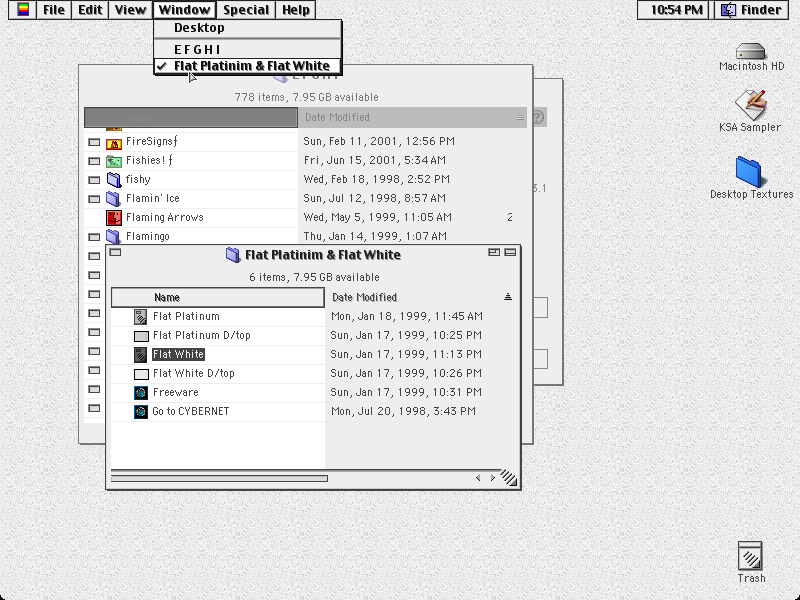Image resolution: width=800 pixels, height=600 pixels.
Task: Sort E F G H I window by Date Modified
Action: 406,117
